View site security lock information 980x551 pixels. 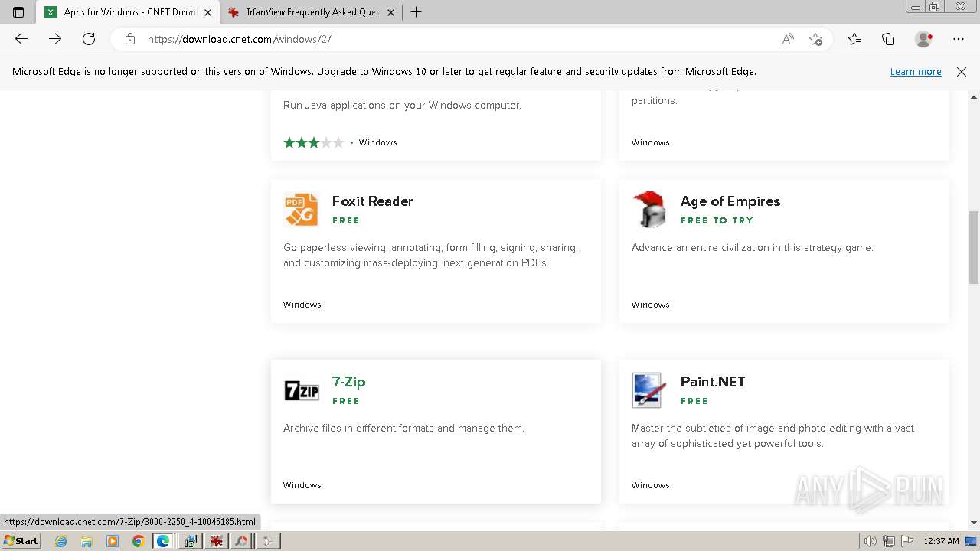coord(130,39)
